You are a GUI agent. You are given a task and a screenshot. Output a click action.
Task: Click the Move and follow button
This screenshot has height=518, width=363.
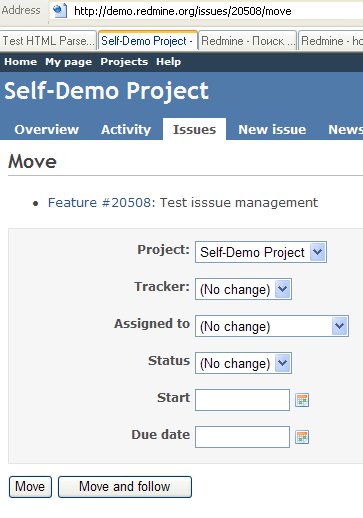pyautogui.click(x=125, y=487)
